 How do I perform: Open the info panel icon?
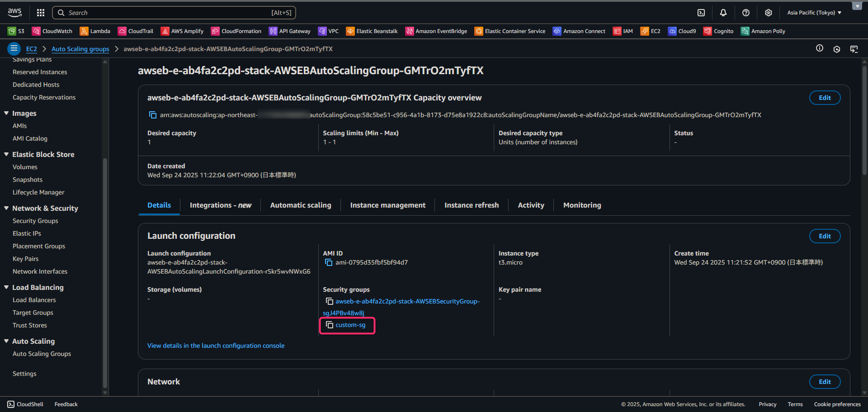(x=820, y=48)
